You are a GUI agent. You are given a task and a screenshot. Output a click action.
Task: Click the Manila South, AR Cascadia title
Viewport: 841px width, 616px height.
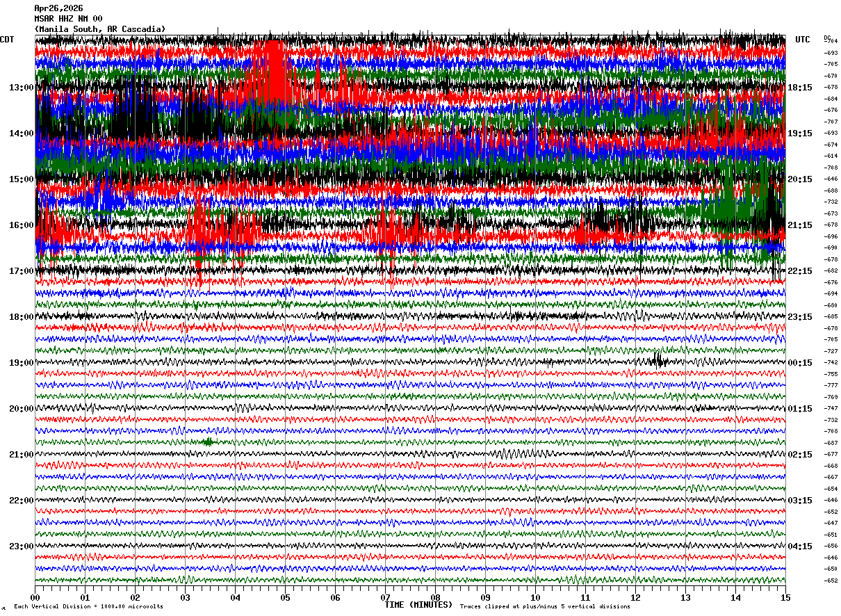[x=100, y=29]
